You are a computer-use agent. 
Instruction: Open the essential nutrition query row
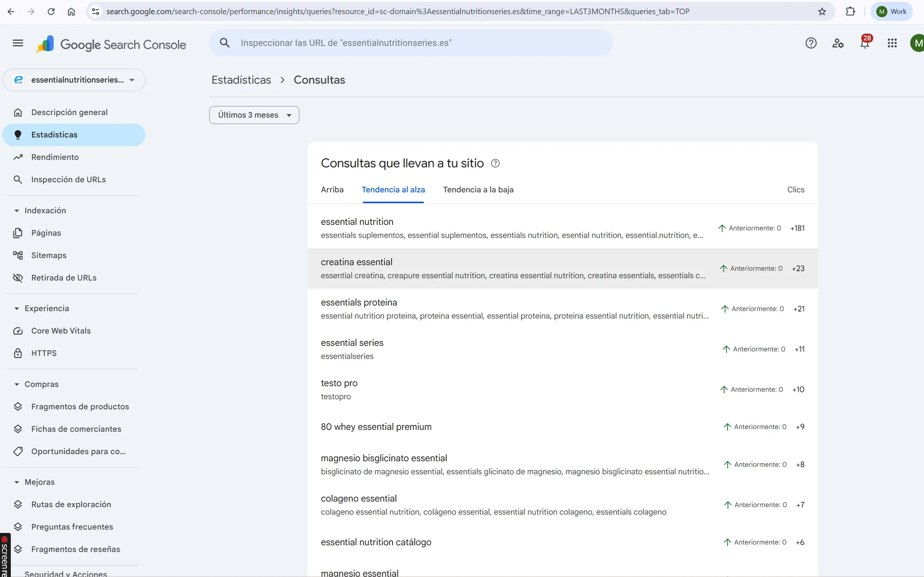point(562,228)
